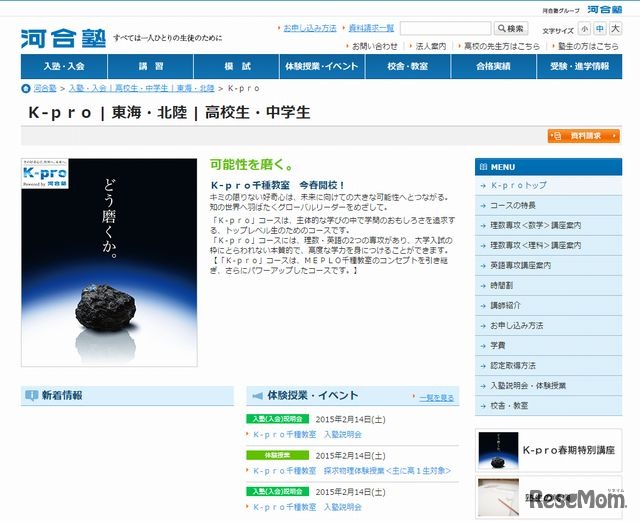Click the first green 入塾(入会)説明会 tag
This screenshot has height=522, width=640.
coord(277,419)
